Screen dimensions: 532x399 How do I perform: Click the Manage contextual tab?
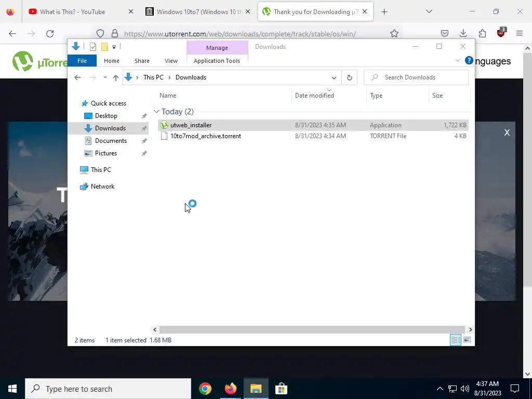(217, 48)
